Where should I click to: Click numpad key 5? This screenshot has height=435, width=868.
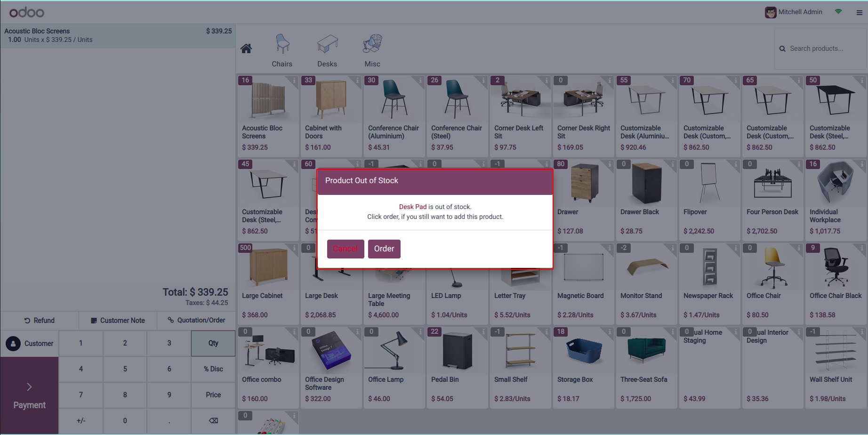(x=125, y=369)
